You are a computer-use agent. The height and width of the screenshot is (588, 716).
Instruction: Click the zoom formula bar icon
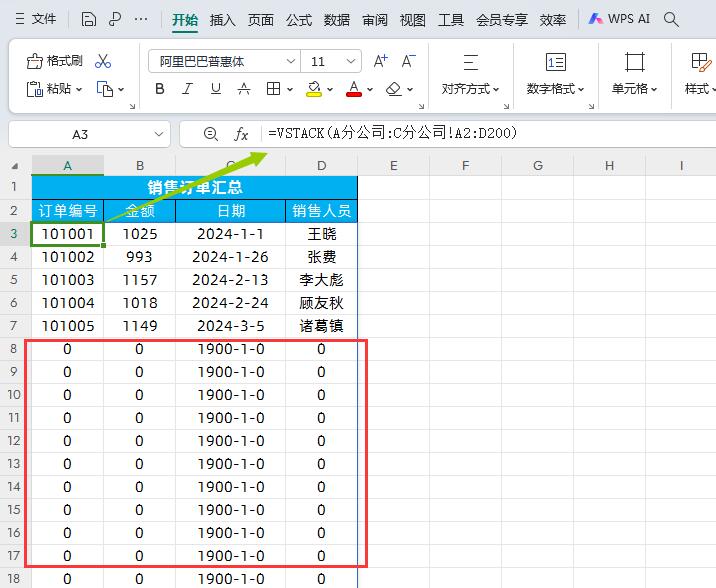211,134
